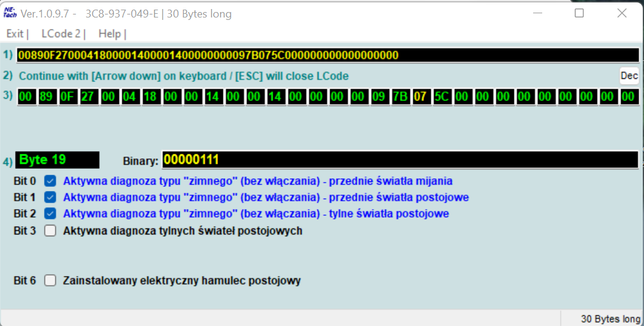644x326 pixels.
Task: Click the 'Continue with [Arrow down]' hint text
Action: tap(184, 76)
